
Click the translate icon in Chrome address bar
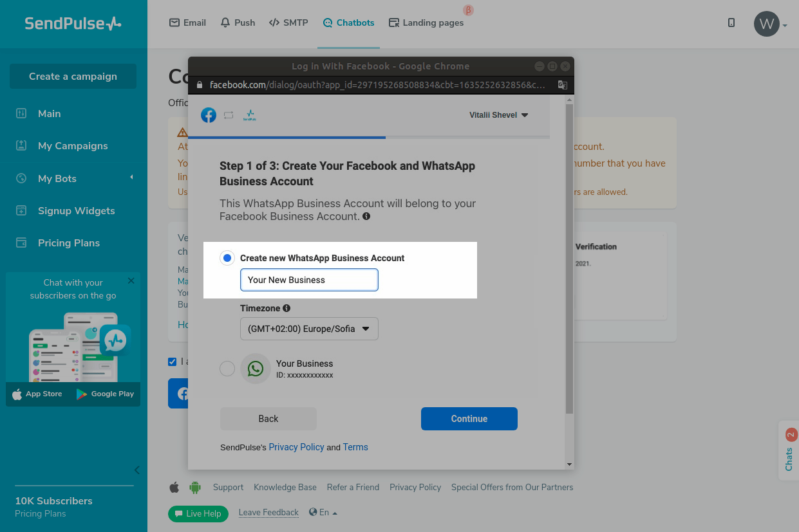coord(562,85)
